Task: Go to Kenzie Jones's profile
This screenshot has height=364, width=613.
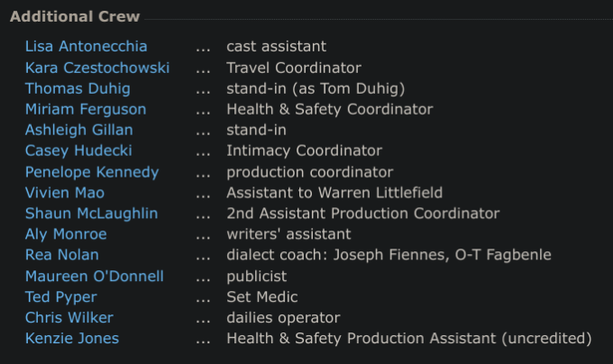Action: point(72,338)
